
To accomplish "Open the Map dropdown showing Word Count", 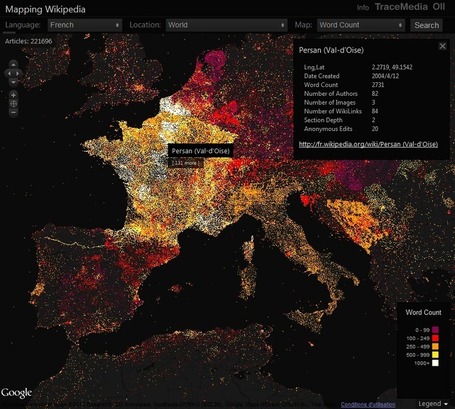I will [x=361, y=25].
